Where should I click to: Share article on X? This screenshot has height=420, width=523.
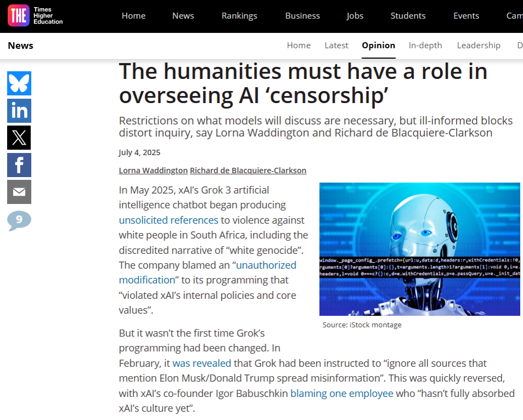point(19,138)
